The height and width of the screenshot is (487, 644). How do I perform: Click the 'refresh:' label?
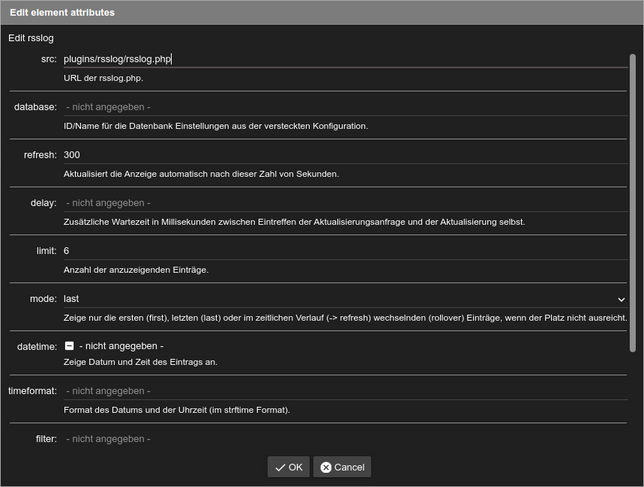point(40,155)
